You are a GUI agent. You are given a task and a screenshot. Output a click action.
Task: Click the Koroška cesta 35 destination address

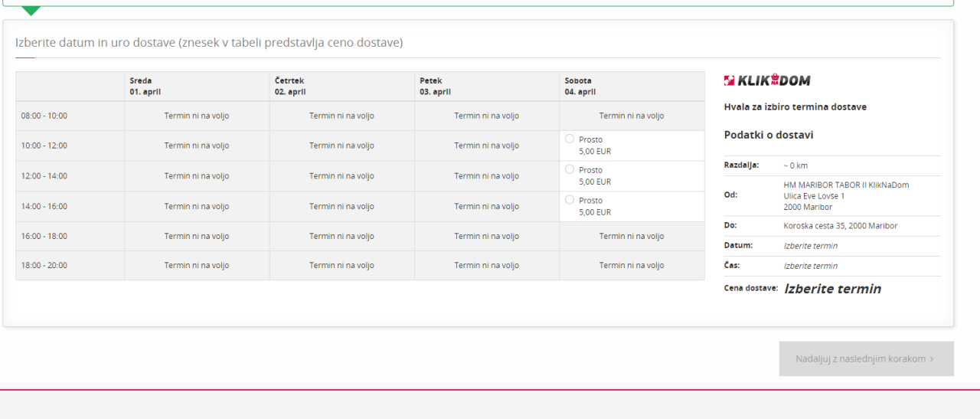pos(840,226)
